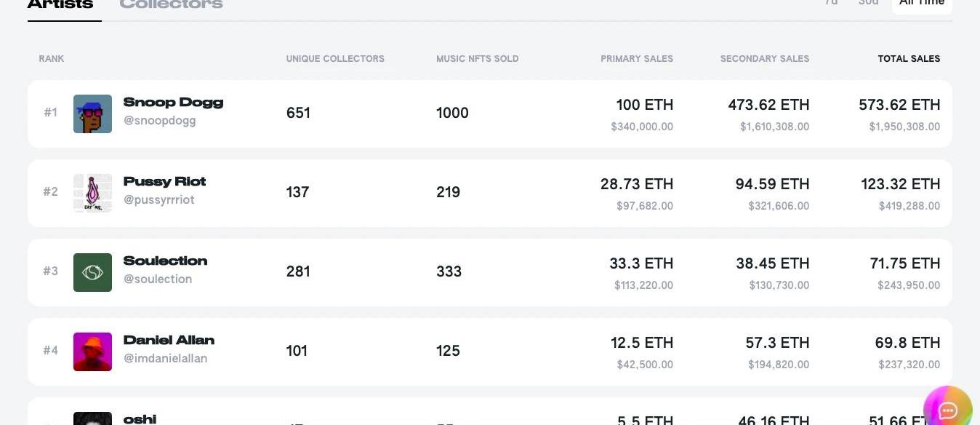Image resolution: width=980 pixels, height=425 pixels.
Task: Choose the 30d time range
Action: (868, 3)
